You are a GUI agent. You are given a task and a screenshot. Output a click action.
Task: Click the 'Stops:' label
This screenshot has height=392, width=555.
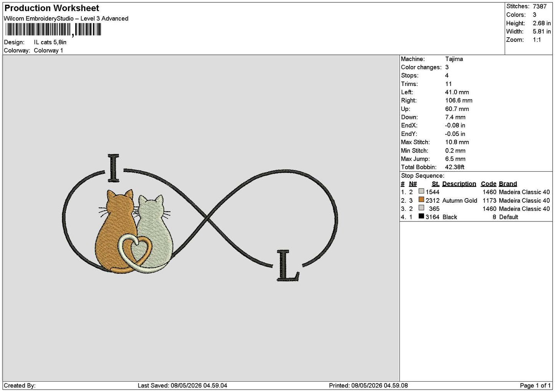point(410,76)
